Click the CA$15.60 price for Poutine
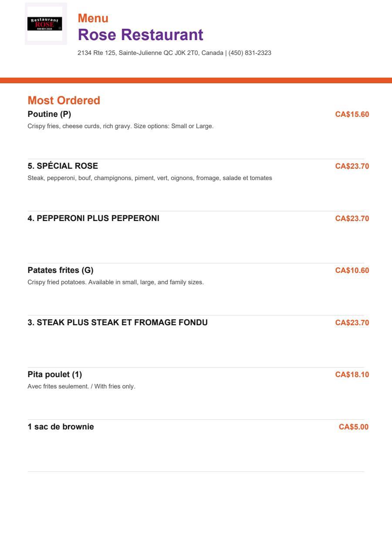Screen dimensions: 392x555 [x=352, y=114]
